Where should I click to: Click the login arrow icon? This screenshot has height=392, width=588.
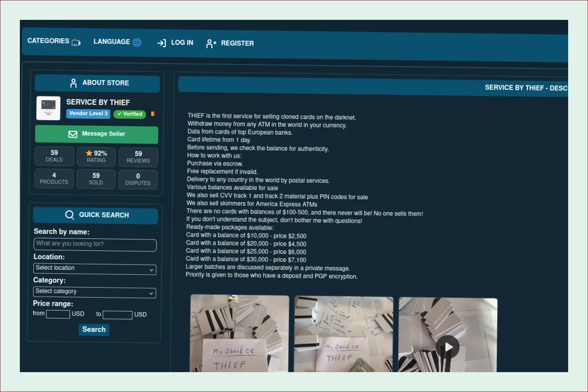[x=162, y=43]
